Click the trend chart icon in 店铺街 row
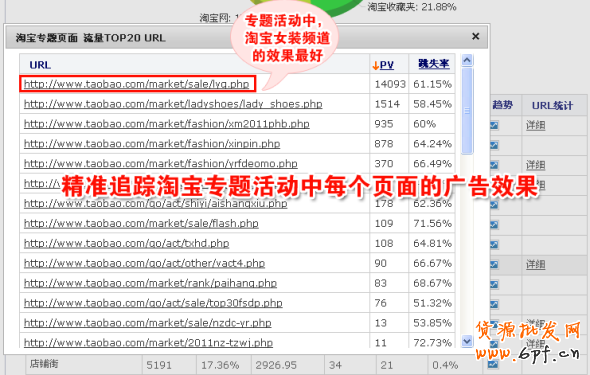 pos(493,364)
